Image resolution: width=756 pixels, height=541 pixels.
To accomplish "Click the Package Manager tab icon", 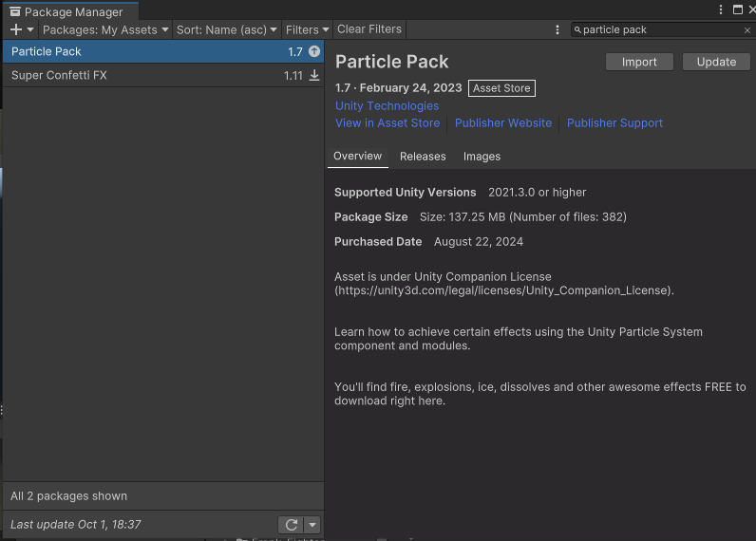I will 15,11.
